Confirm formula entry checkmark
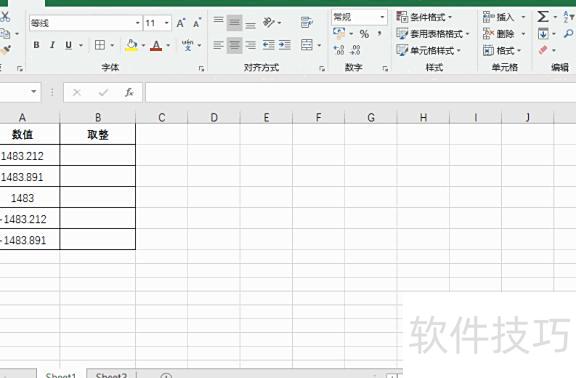The image size is (576, 378). [x=103, y=92]
